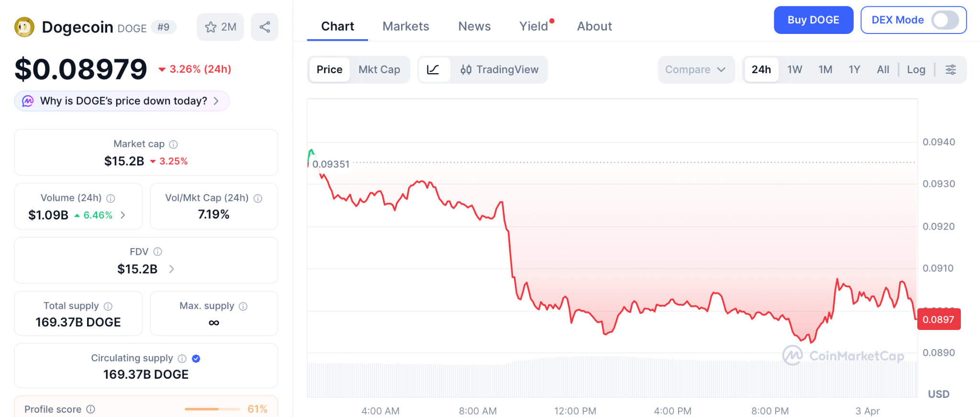Select the line chart view icon
980x417 pixels.
(433, 70)
